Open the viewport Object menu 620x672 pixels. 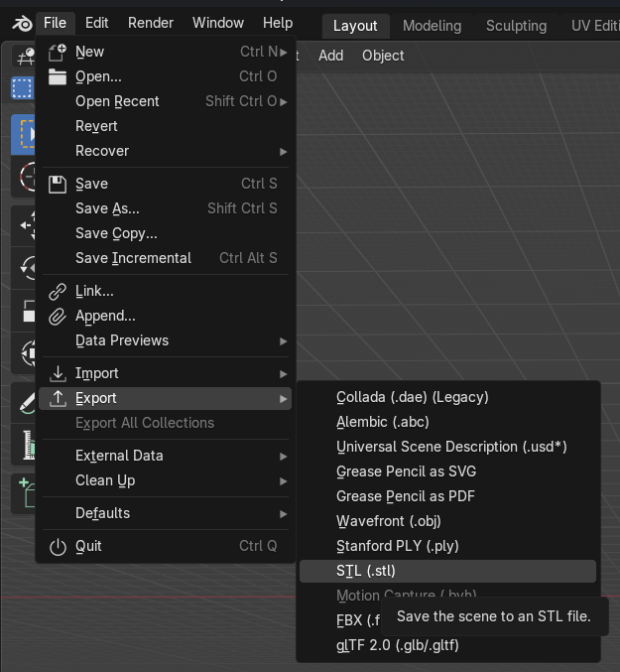383,56
